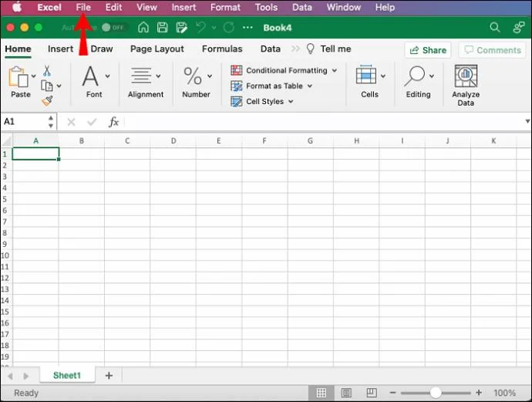Click the Redo circular arrow icon
The image size is (532, 402).
(229, 28)
